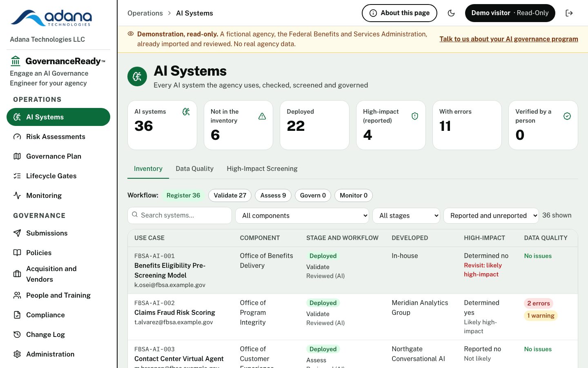Open Benefits Eligibility Pre-Screening Model row

353,270
